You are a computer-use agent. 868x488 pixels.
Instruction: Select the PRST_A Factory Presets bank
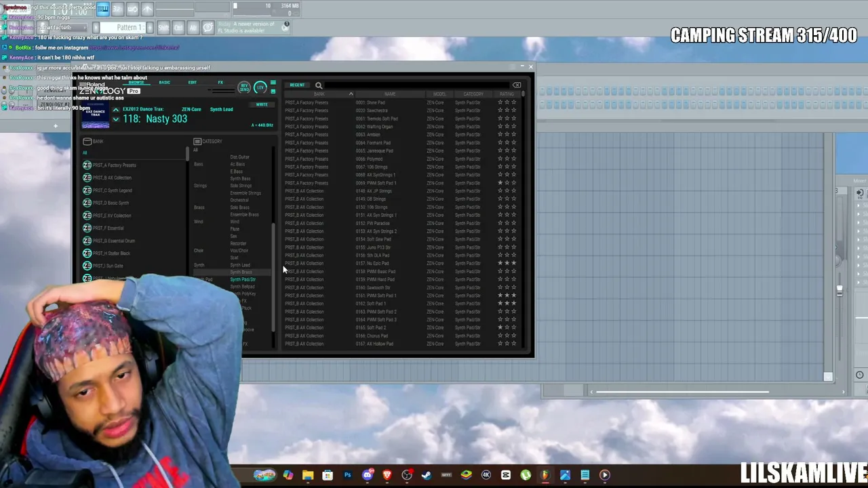tap(110, 165)
